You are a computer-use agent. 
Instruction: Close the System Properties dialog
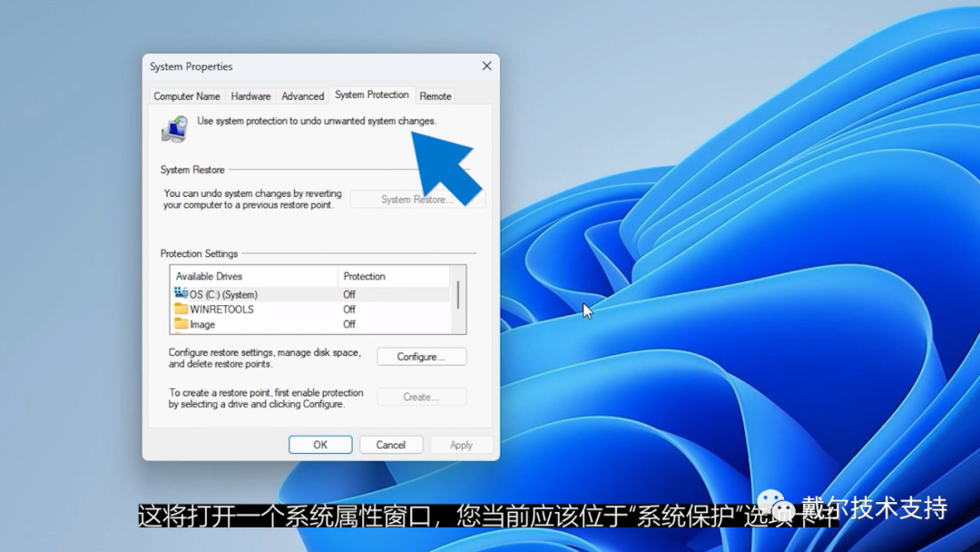487,66
